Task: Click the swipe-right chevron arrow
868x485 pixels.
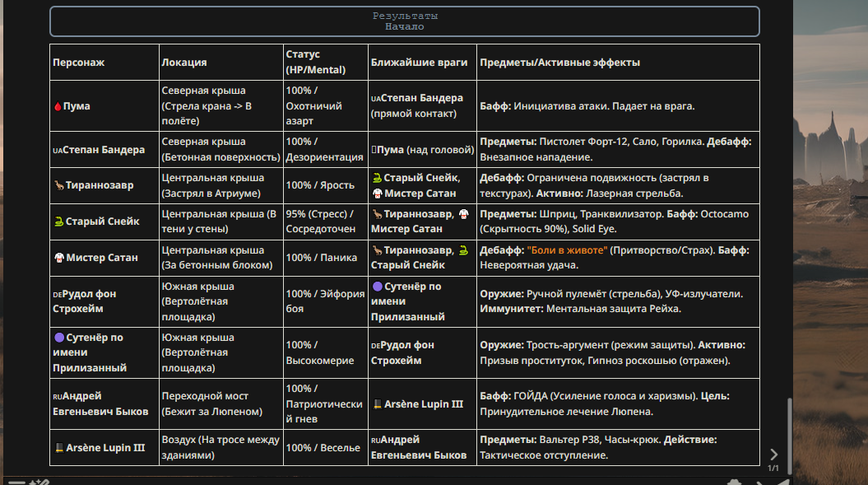Action: (773, 455)
